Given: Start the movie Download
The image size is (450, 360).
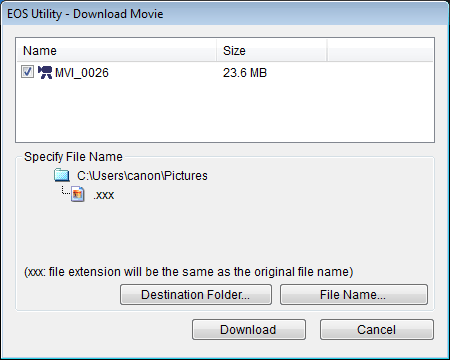Looking at the screenshot, I should 249,330.
